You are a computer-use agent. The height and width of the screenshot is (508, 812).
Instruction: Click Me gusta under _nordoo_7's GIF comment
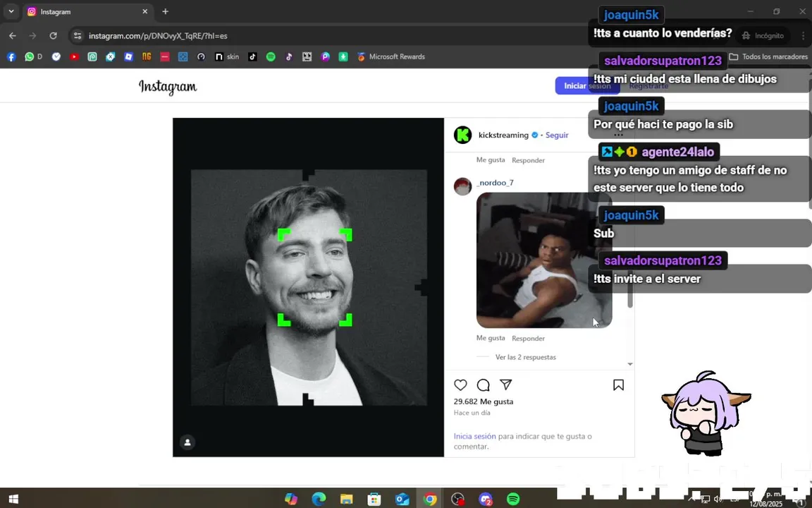coord(491,337)
